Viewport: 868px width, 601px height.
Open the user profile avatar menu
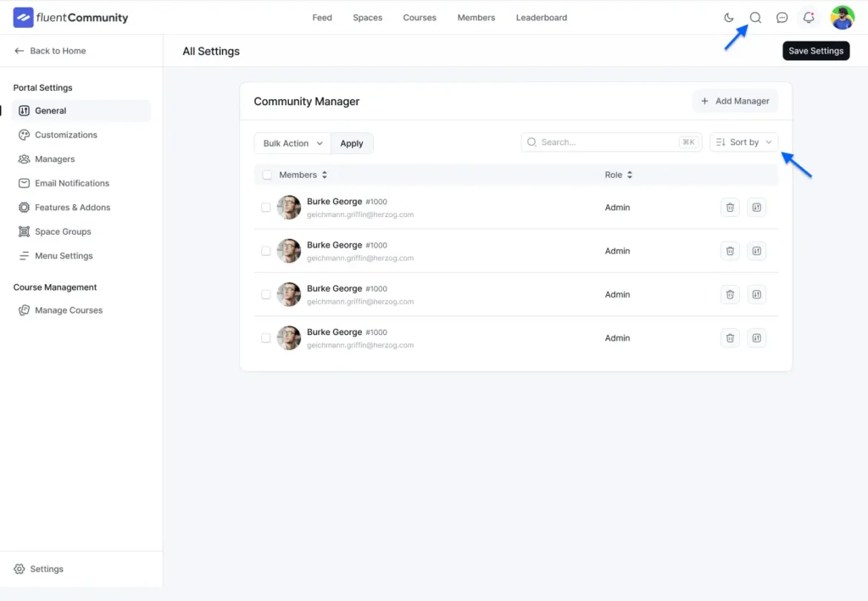[x=842, y=18]
